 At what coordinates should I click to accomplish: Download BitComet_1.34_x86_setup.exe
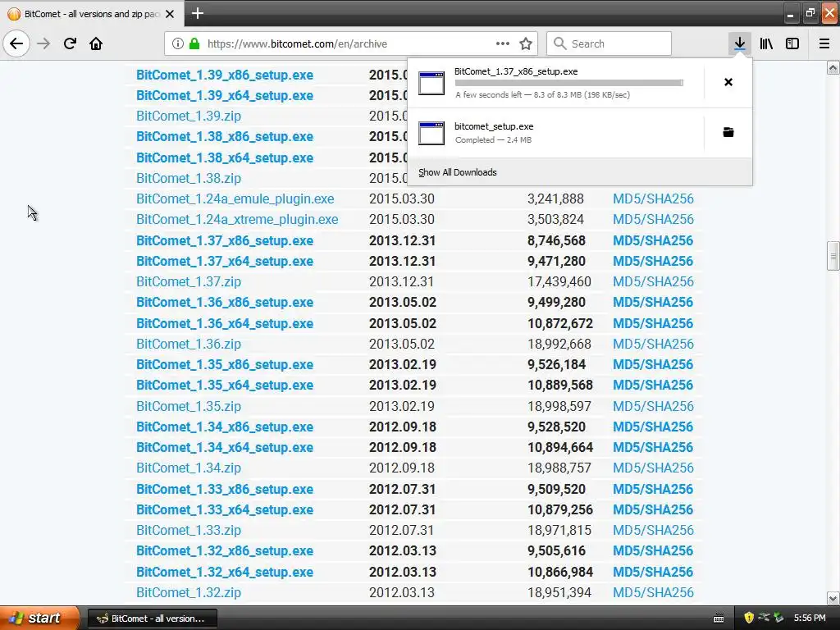pos(225,427)
